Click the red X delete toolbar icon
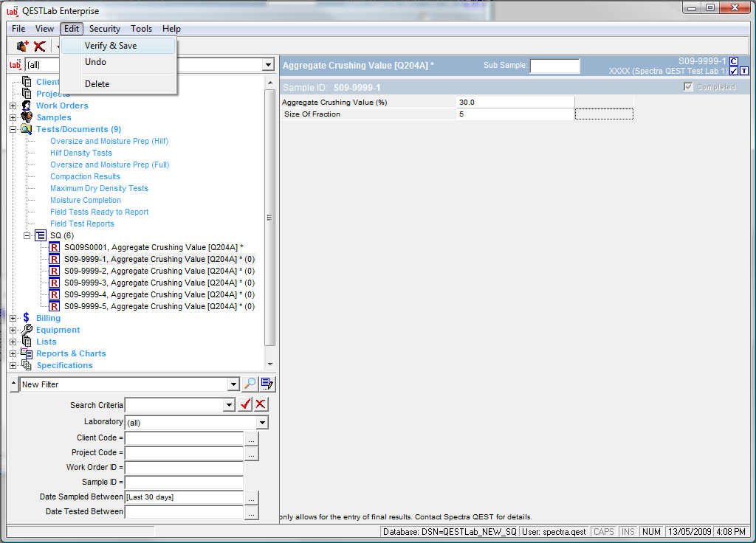The width and height of the screenshot is (756, 543). [40, 46]
